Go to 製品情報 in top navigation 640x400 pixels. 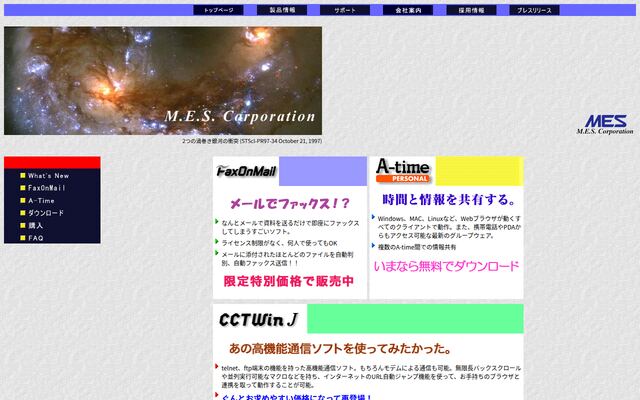coord(282,10)
